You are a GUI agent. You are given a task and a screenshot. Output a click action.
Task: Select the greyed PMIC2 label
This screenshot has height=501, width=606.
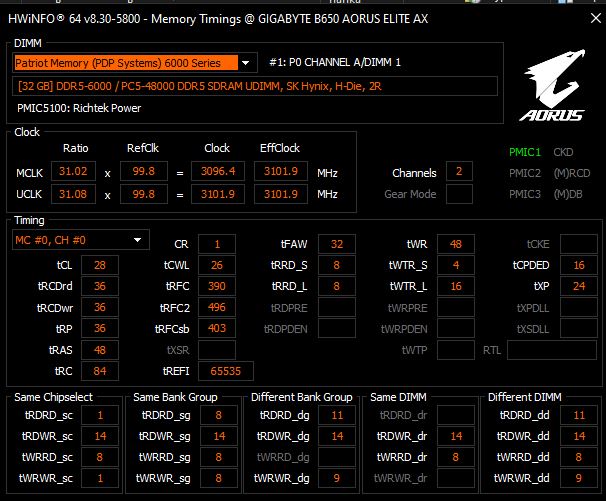click(x=524, y=173)
